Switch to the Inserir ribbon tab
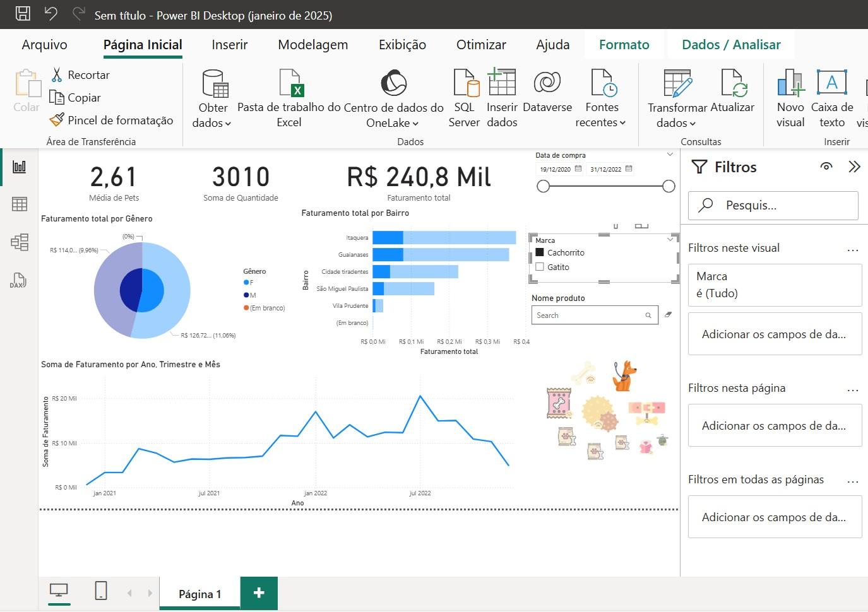Screen dimensions: 868x612 pyautogui.click(x=230, y=45)
